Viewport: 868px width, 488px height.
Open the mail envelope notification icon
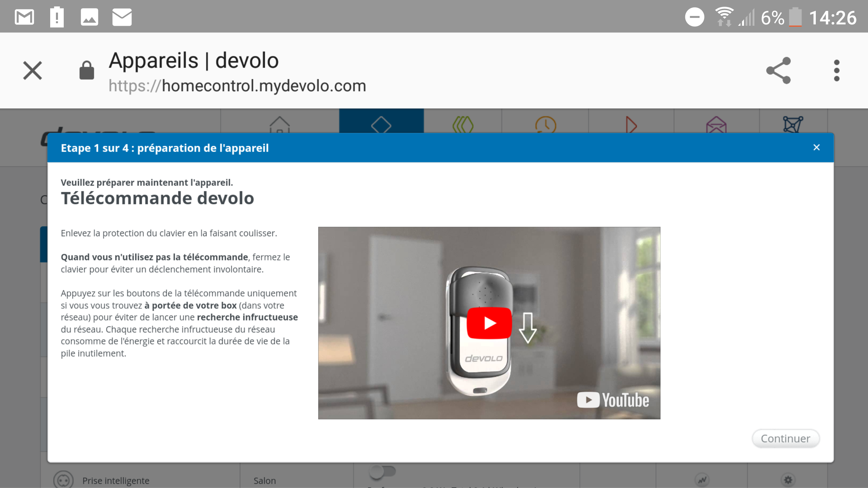tap(122, 17)
